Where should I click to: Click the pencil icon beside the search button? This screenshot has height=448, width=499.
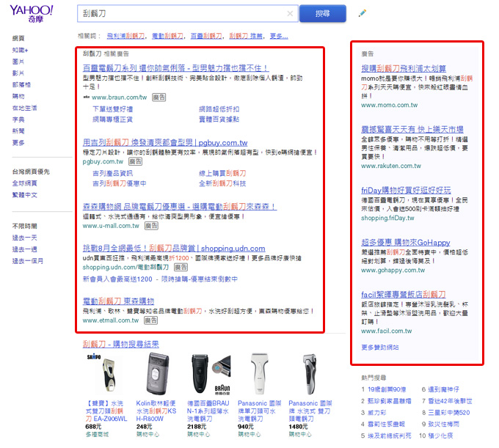pos(363,13)
